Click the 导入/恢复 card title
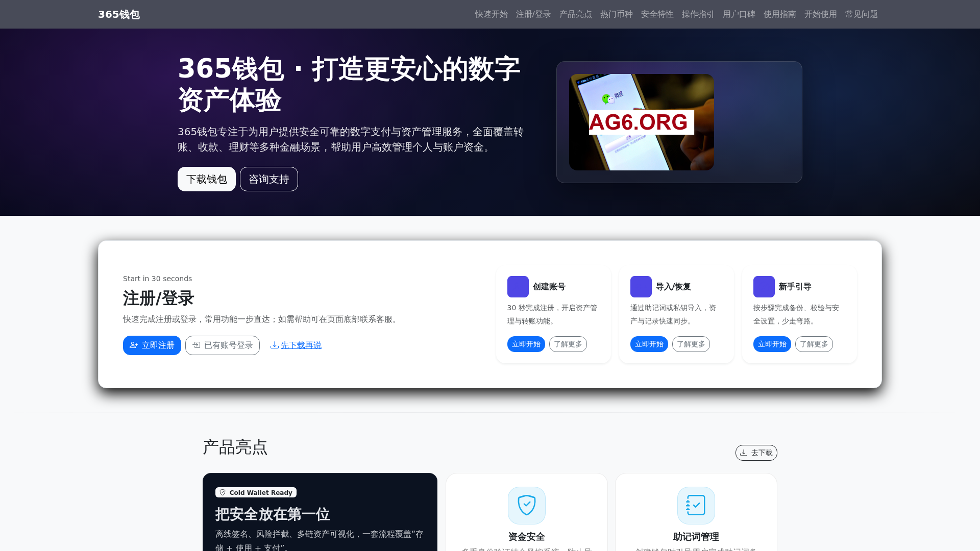Viewport: 980px width, 551px height. tap(673, 287)
